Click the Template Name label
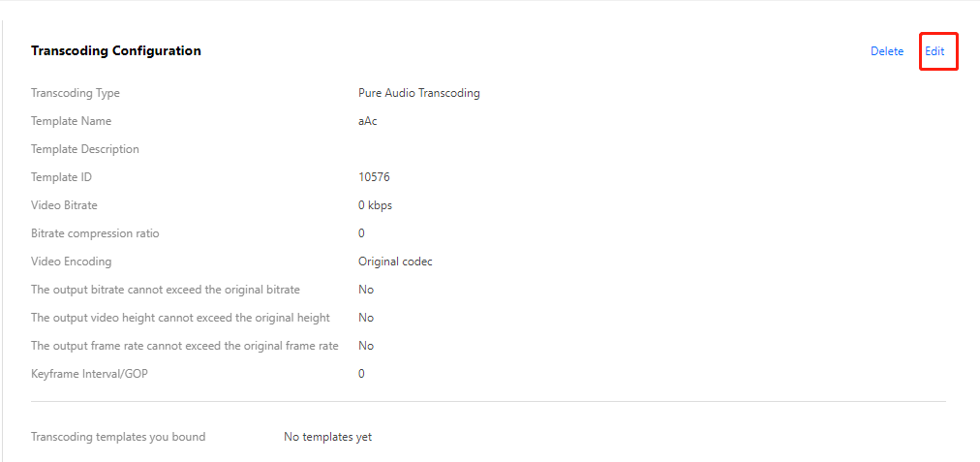Image resolution: width=980 pixels, height=462 pixels. (x=71, y=121)
